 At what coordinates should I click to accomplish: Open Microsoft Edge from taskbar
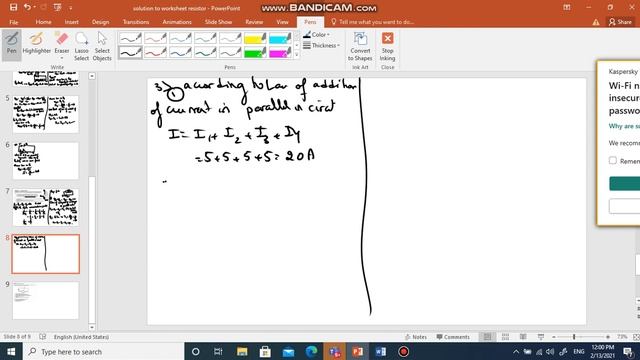(311, 351)
